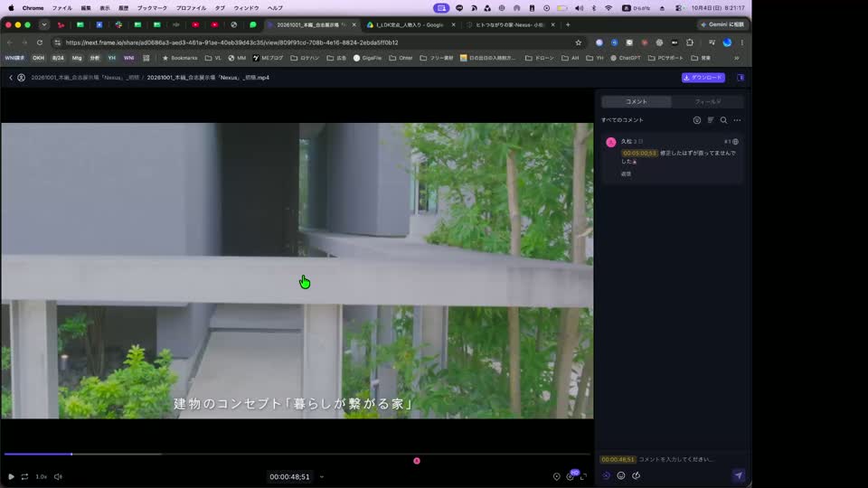Bookmark this page with the star icon

click(x=579, y=42)
